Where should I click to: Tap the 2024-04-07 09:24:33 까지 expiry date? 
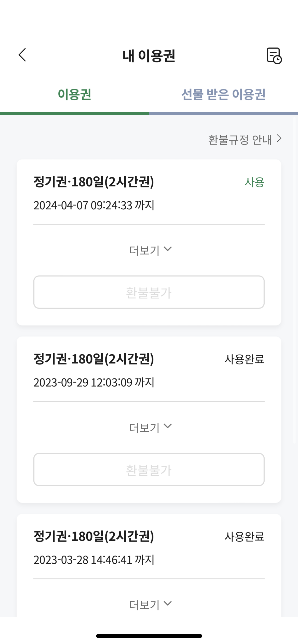pos(94,206)
